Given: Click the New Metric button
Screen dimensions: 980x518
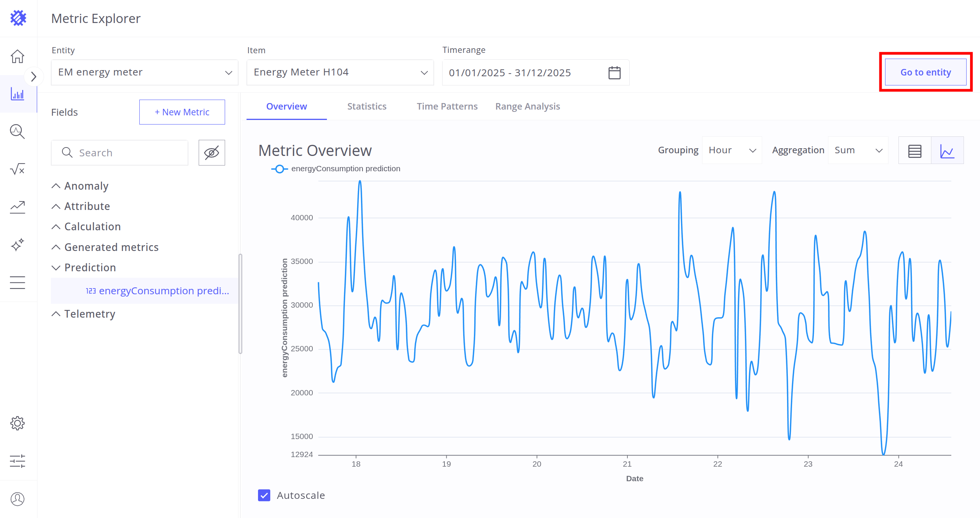Looking at the screenshot, I should pyautogui.click(x=182, y=112).
